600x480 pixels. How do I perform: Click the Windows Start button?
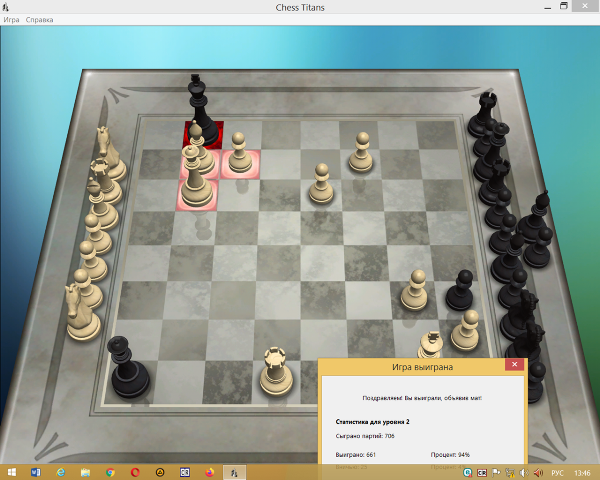click(x=12, y=472)
